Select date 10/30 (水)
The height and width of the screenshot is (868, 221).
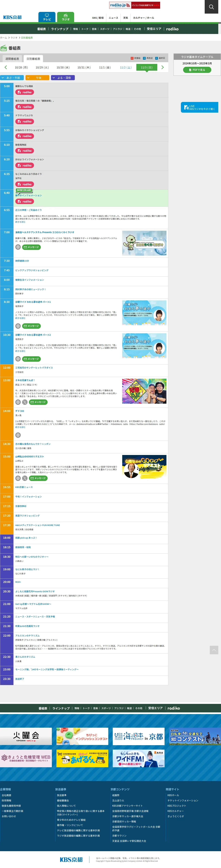63,67
